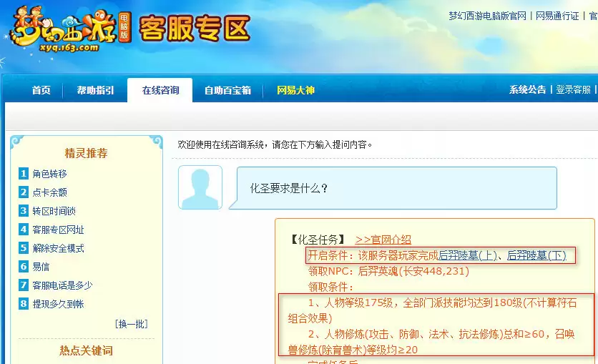Click the 梦幻西游 xyq.163.com logo
598x364 pixels.
click(x=70, y=30)
